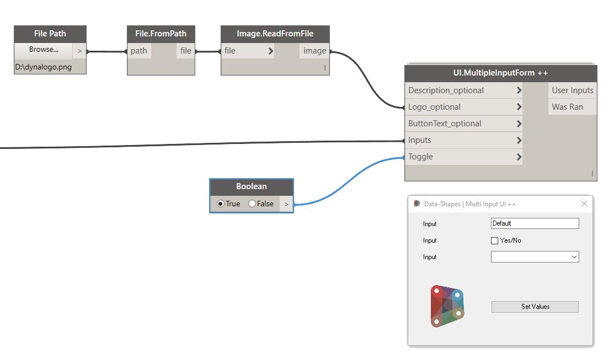Click the Set Values button
The image size is (614, 364).
535,307
